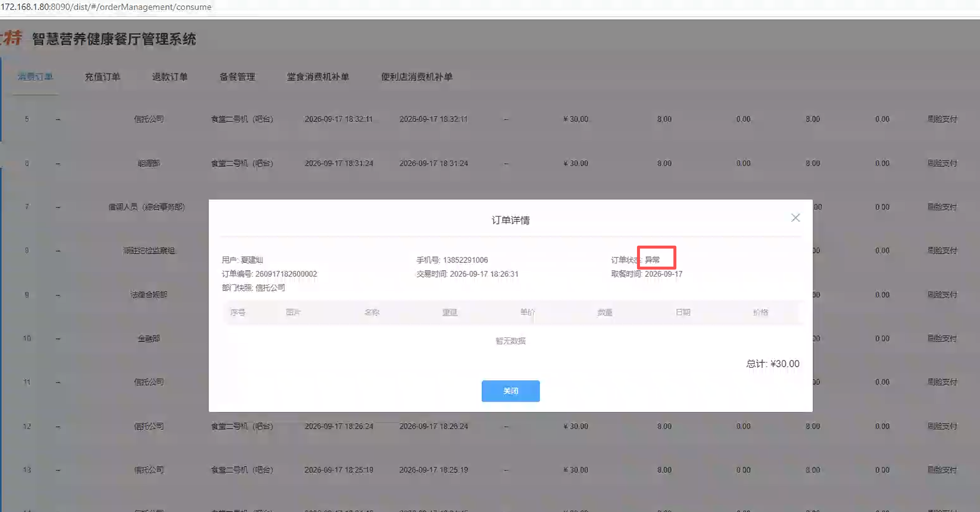Switch to 消费订单 tab
The width and height of the screenshot is (980, 512).
coord(35,76)
